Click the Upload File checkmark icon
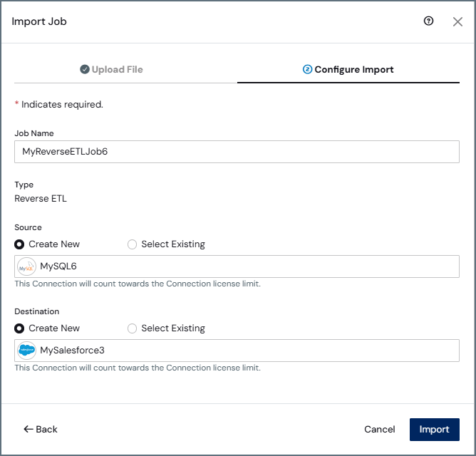The image size is (476, 456). [x=84, y=70]
